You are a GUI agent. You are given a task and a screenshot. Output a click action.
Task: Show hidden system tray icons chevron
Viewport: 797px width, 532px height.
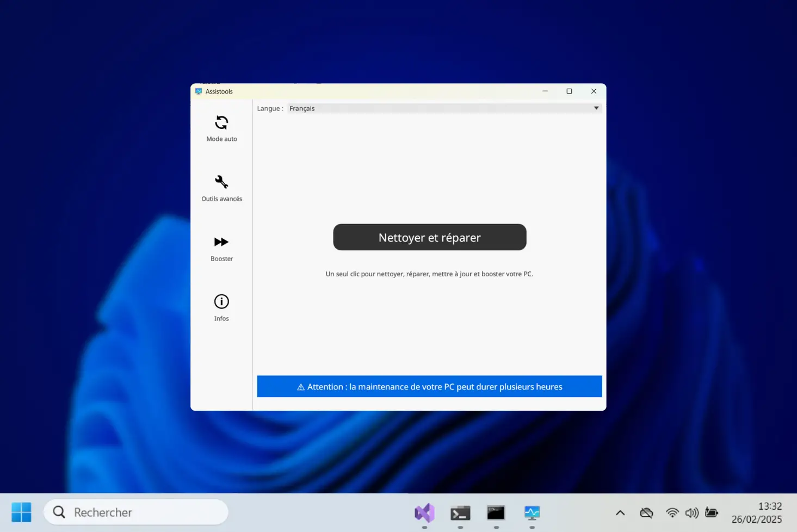pos(620,513)
